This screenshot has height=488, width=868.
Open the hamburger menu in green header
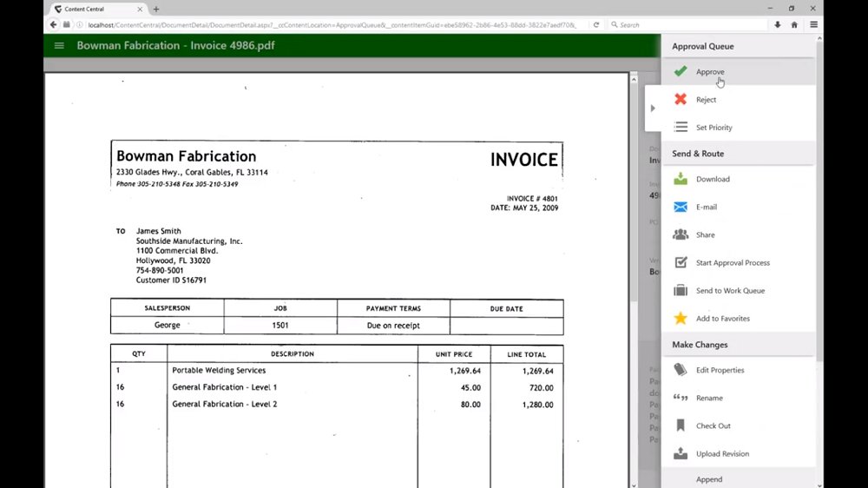(x=59, y=45)
